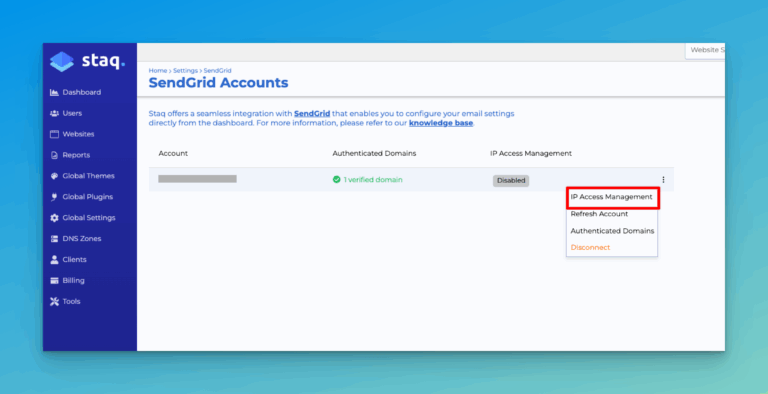The height and width of the screenshot is (394, 768).
Task: Open the three-dot account actions menu
Action: [663, 180]
